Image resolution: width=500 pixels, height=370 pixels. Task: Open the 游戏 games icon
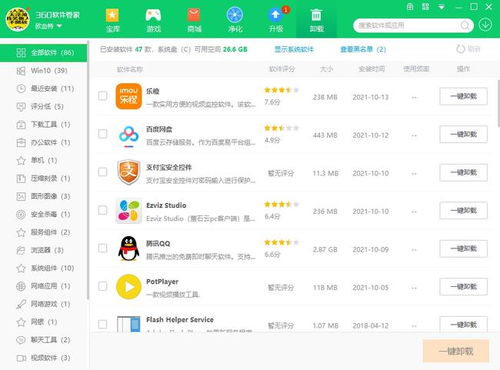pos(153,15)
